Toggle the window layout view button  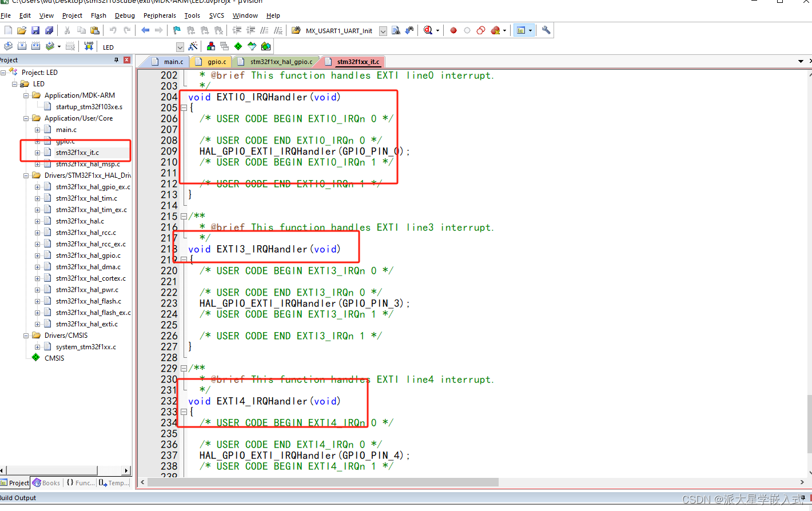pos(521,30)
